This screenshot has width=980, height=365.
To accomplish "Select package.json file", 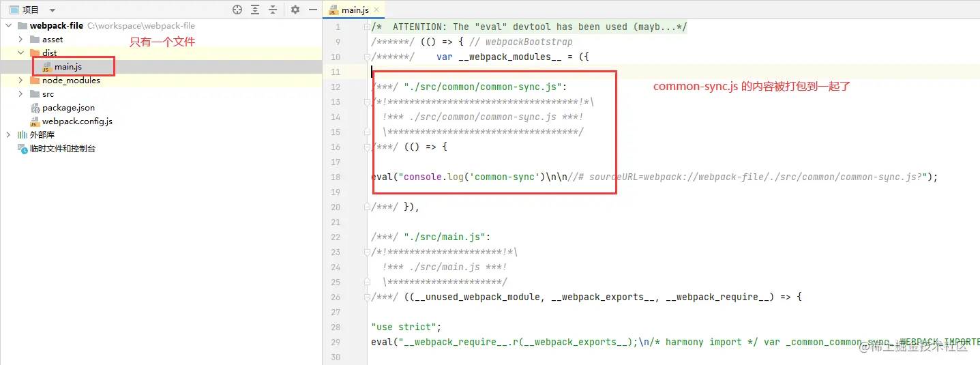I will (x=68, y=108).
